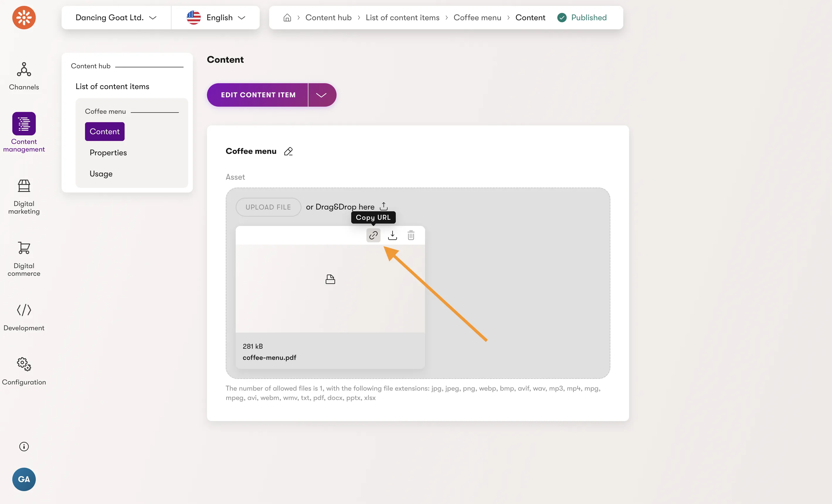Screen dimensions: 832x504
Task: Open the Configuration settings
Action: (x=24, y=371)
